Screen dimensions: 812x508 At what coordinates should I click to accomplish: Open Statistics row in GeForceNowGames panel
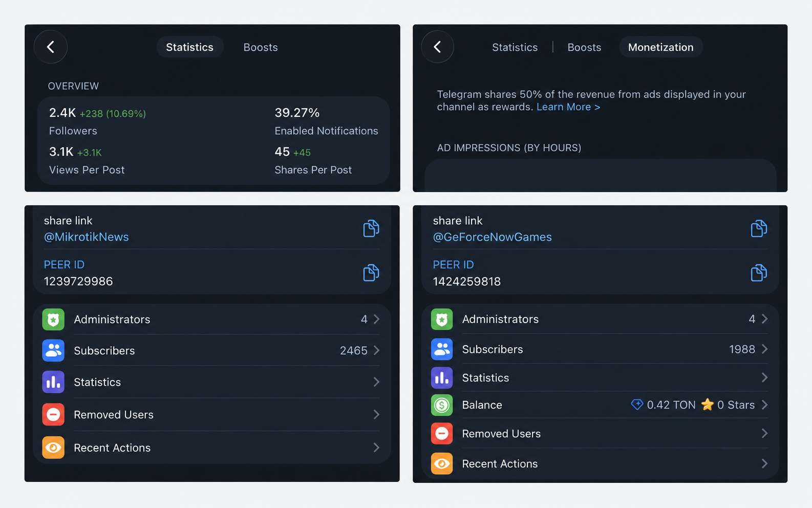(x=600, y=378)
